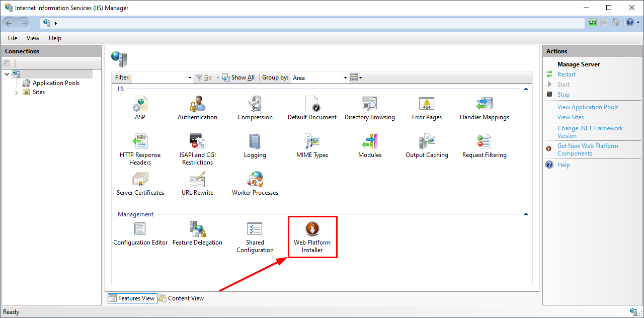Click Stop in Actions pane

(563, 95)
